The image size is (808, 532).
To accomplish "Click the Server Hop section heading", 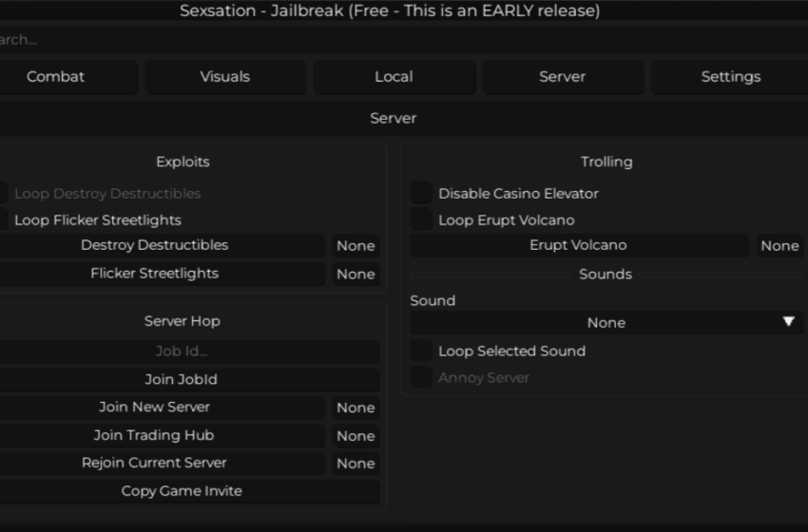I will pyautogui.click(x=183, y=321).
